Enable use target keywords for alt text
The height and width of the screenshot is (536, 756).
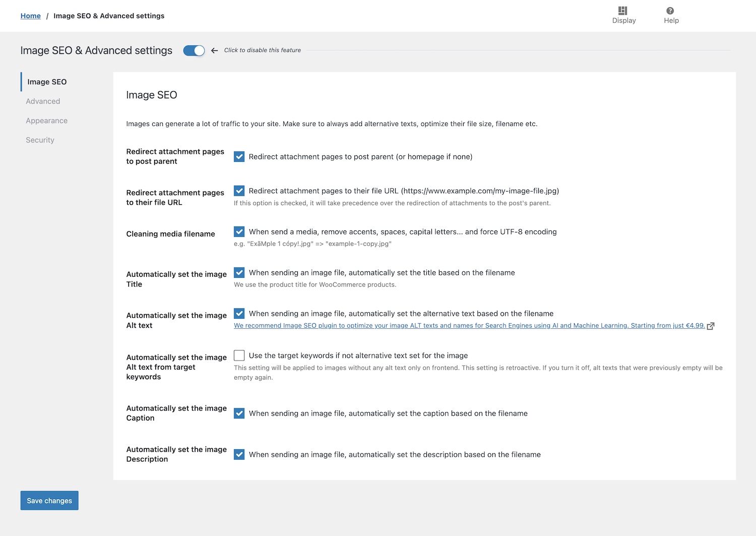click(x=239, y=355)
